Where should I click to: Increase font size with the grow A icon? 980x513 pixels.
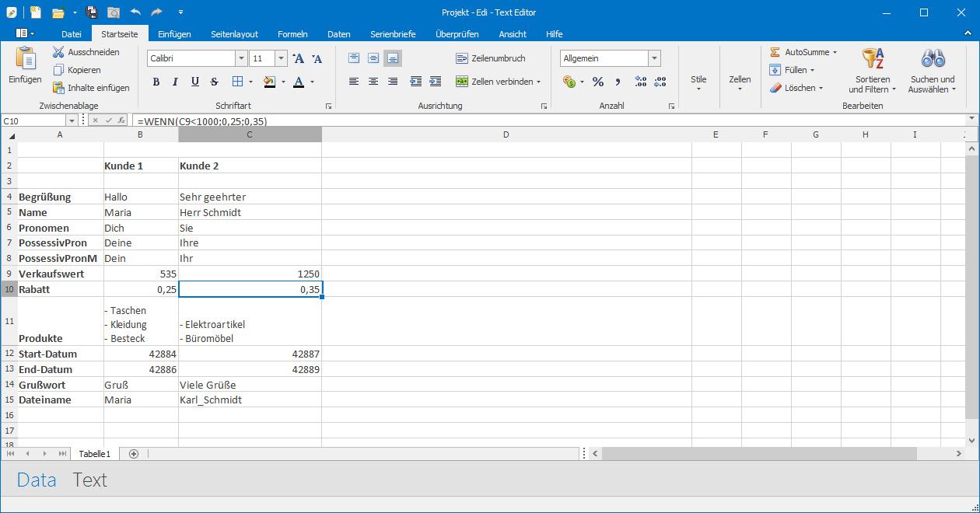point(298,58)
